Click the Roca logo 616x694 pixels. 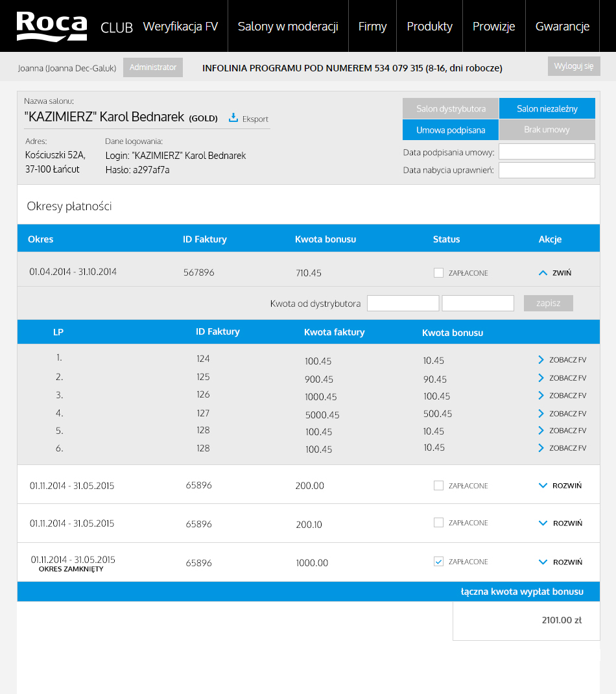click(x=52, y=26)
